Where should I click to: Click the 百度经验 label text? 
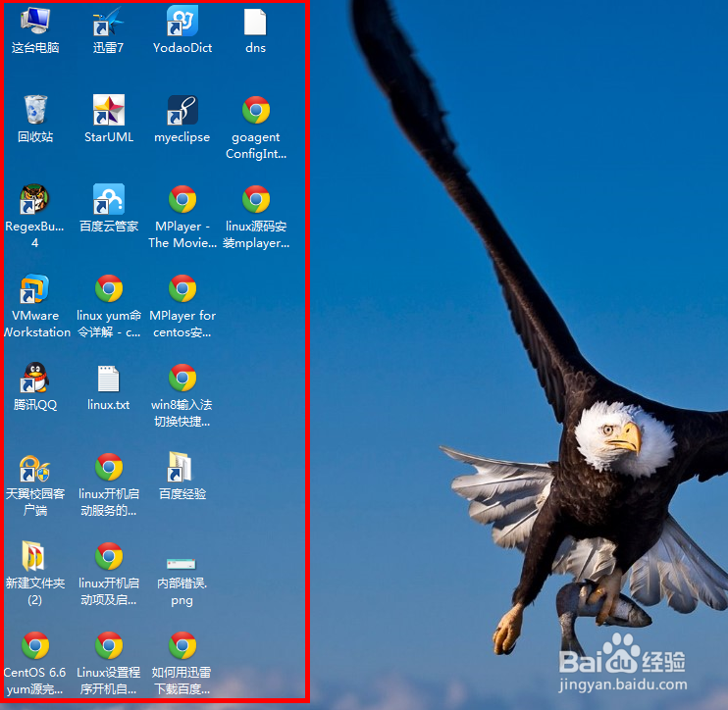182,493
